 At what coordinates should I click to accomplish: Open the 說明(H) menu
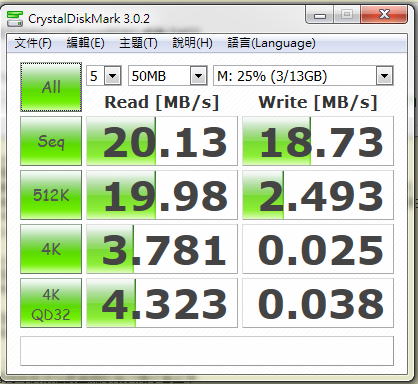[x=192, y=43]
